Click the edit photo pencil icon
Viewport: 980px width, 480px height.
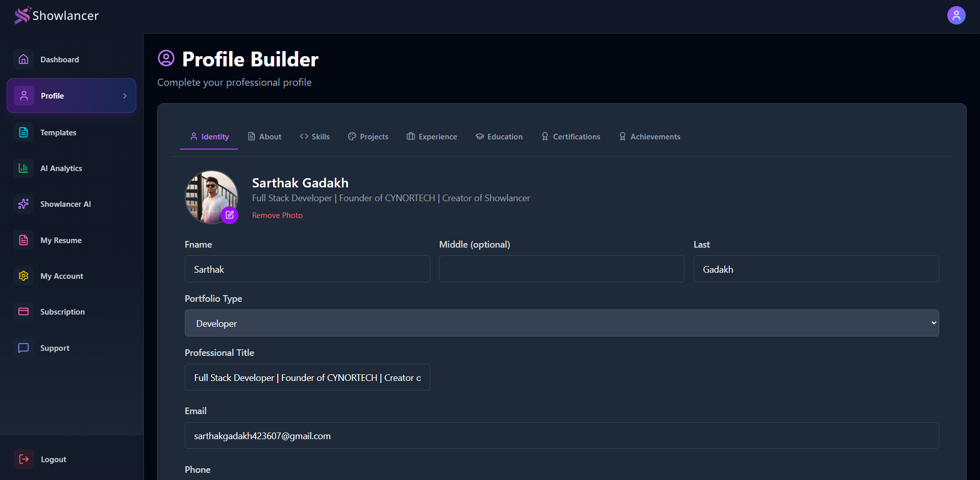pos(230,215)
